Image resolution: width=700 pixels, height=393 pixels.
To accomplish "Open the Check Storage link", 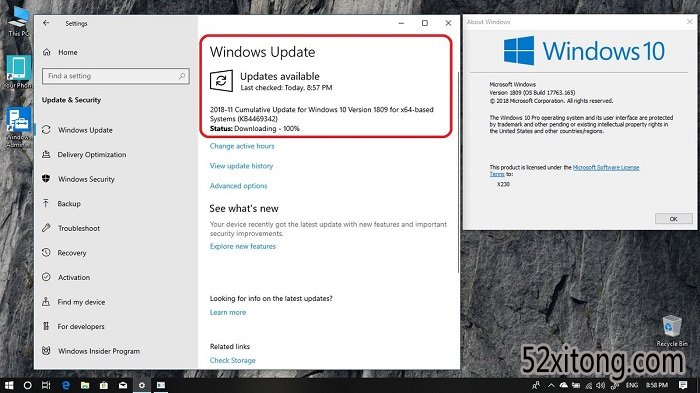I will click(233, 360).
